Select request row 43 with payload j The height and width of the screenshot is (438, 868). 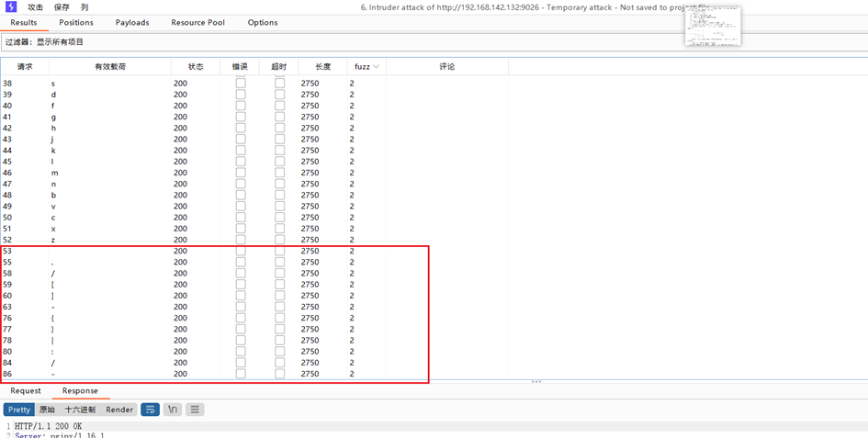pyautogui.click(x=254, y=139)
